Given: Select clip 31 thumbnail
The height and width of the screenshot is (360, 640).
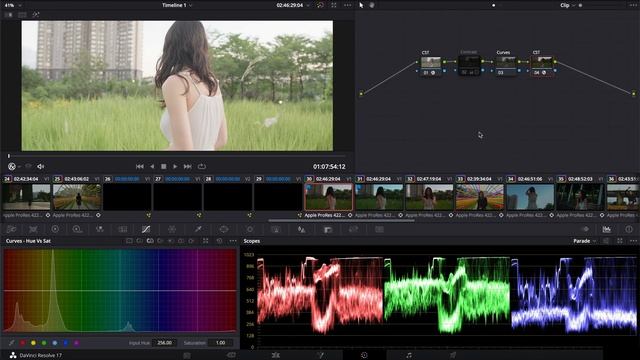Looking at the screenshot, I should point(379,197).
